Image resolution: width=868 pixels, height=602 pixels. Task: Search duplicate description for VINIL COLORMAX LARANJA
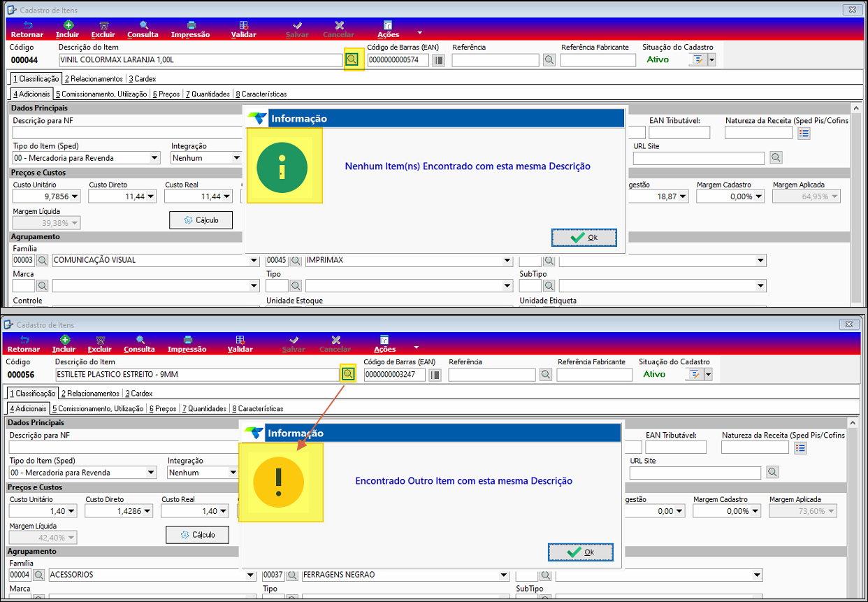point(352,59)
